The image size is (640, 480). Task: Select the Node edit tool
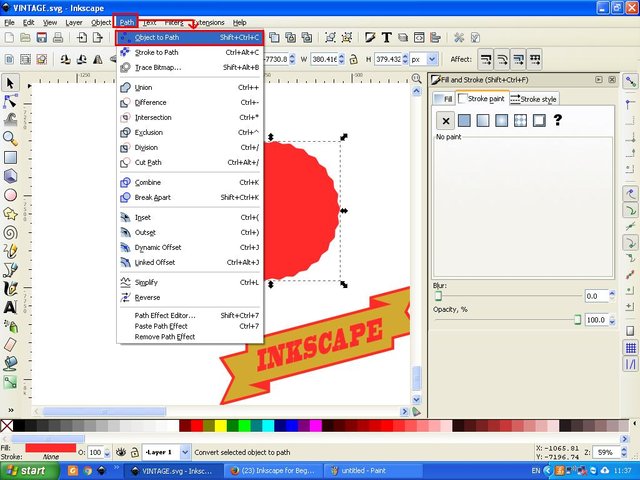tap(10, 101)
